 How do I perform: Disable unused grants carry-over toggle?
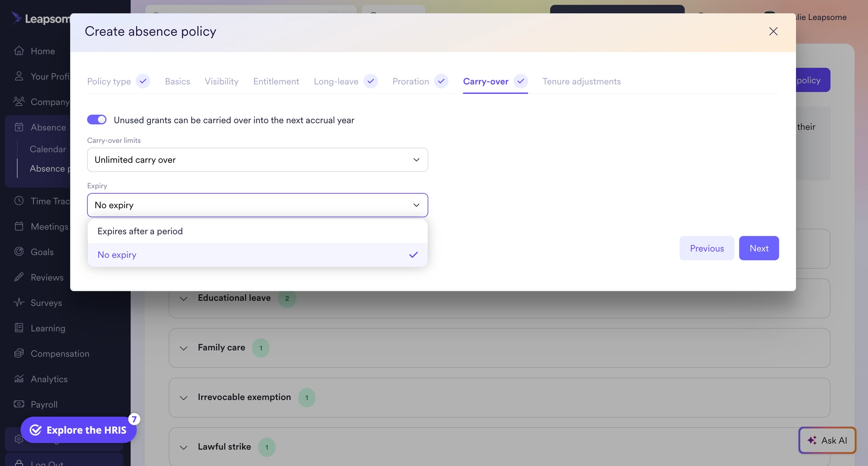pyautogui.click(x=97, y=120)
